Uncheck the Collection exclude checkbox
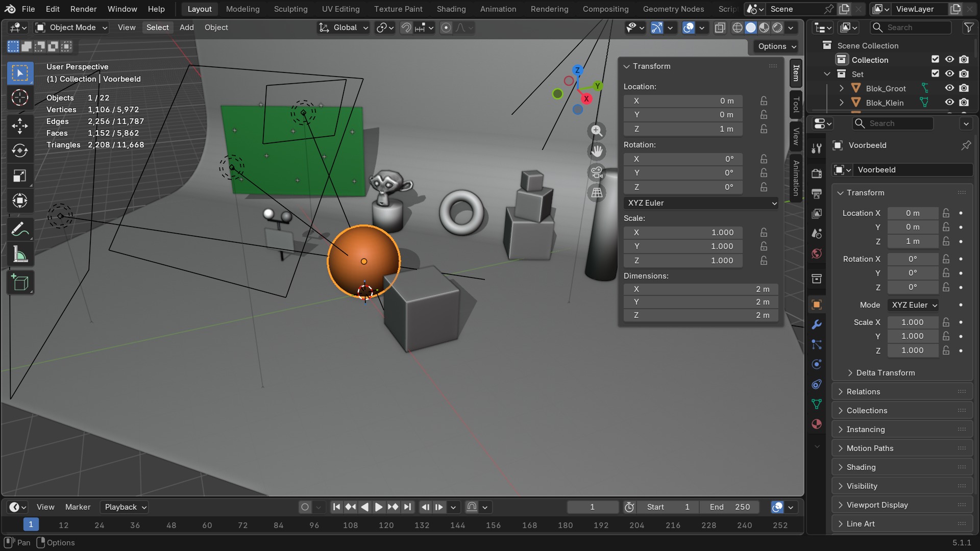Image resolution: width=980 pixels, height=551 pixels. click(935, 60)
